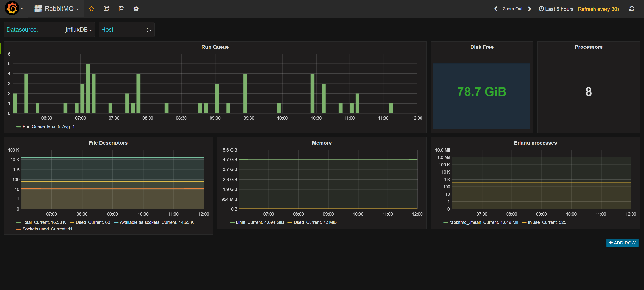
Task: Open dashboard settings gear
Action: point(136,9)
